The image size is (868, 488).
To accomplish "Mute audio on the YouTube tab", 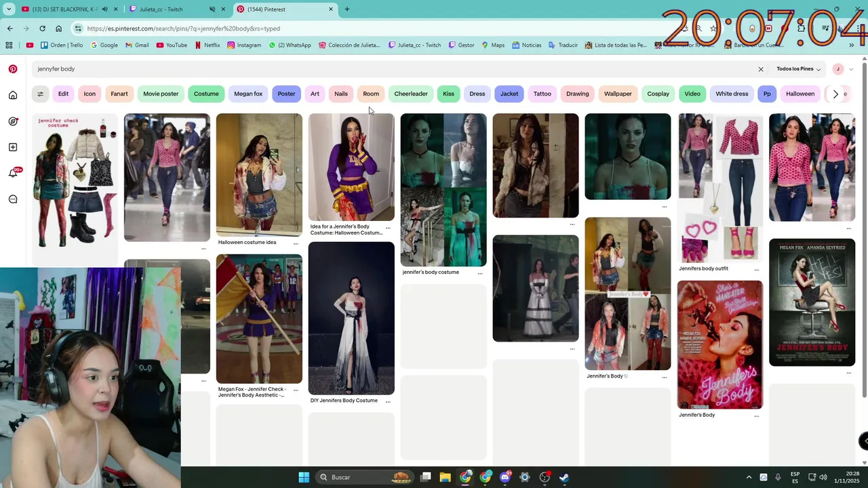I will point(104,9).
